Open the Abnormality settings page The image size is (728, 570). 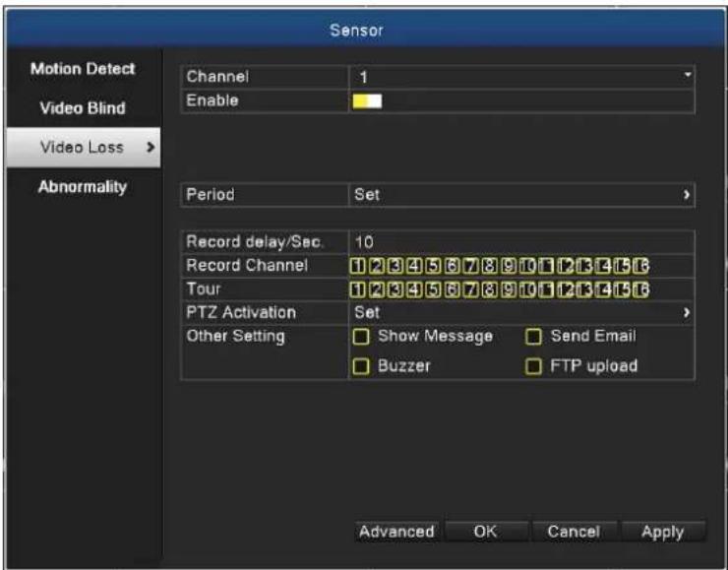coord(83,186)
